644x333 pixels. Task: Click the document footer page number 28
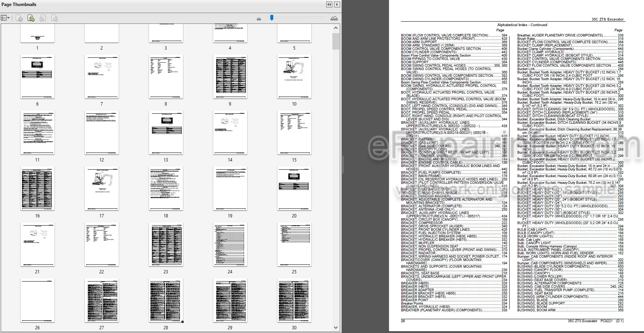tap(403, 321)
